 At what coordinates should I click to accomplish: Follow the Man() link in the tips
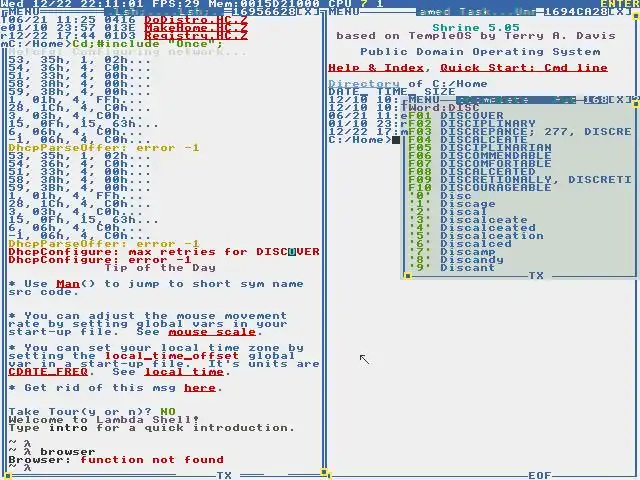68,284
